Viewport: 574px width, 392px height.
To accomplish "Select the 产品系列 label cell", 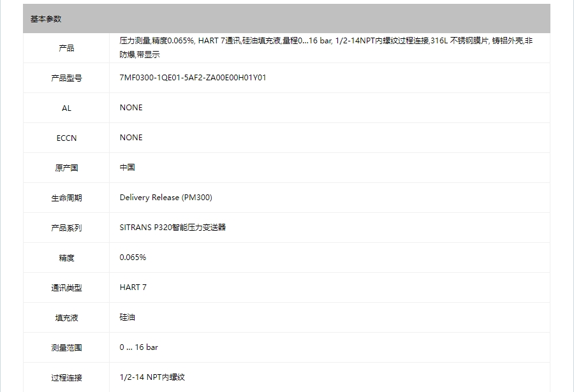I will click(66, 228).
